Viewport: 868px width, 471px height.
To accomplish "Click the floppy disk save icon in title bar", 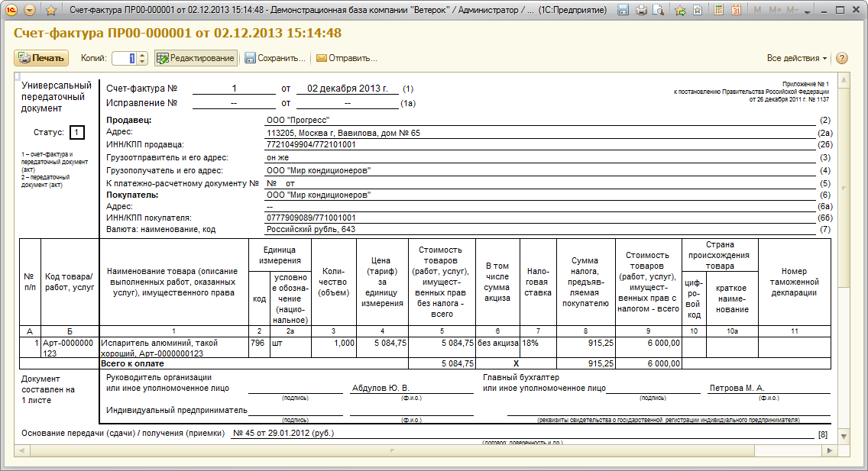I will (x=623, y=10).
